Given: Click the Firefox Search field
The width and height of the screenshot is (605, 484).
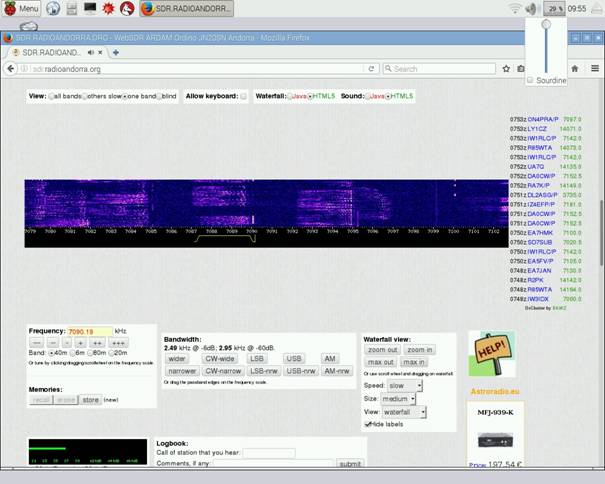Looking at the screenshot, I should [439, 69].
